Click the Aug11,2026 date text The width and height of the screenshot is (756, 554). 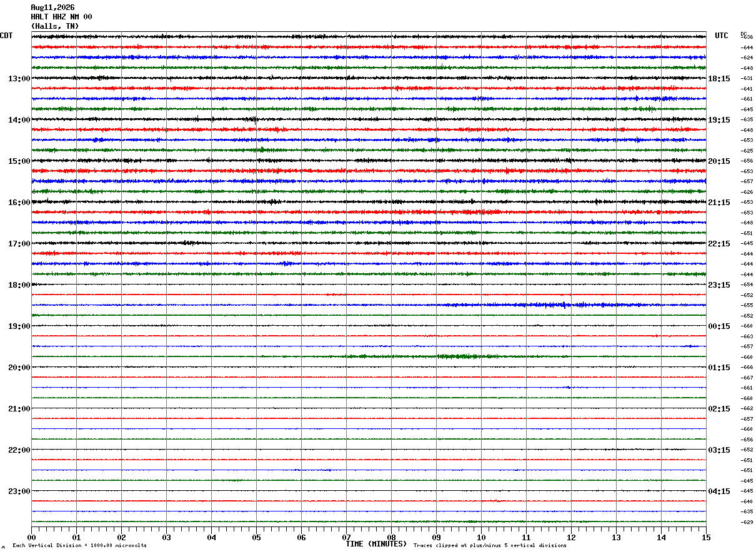pyautogui.click(x=52, y=8)
